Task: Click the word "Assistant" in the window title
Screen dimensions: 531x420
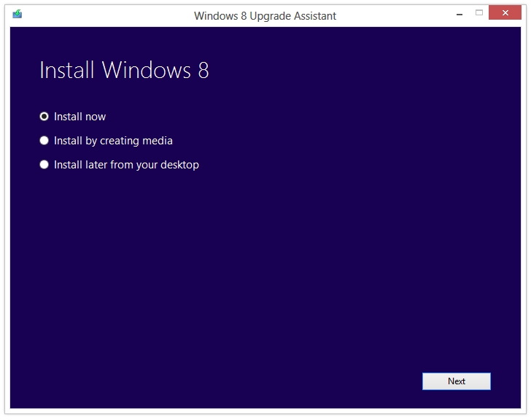Action: (x=314, y=15)
